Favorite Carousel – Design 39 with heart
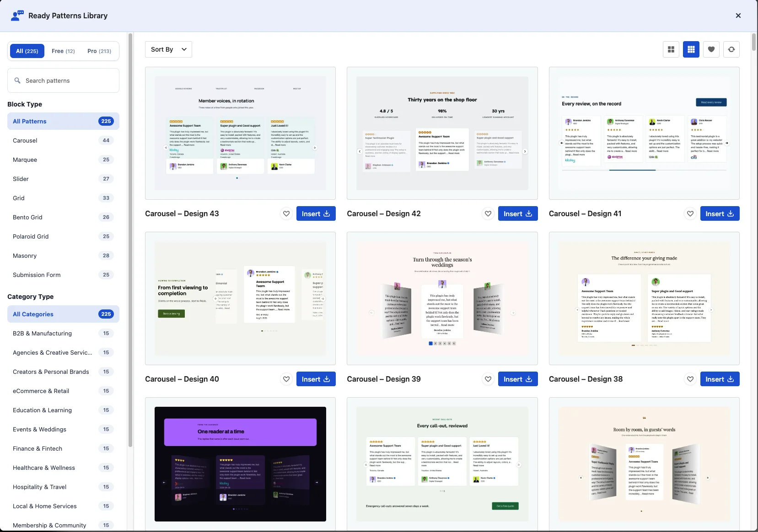758x532 pixels. coord(488,379)
